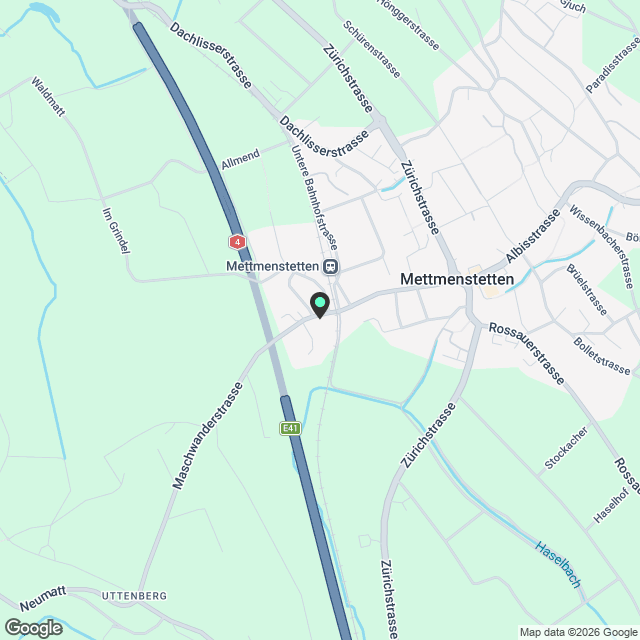Image resolution: width=640 pixels, height=640 pixels.
Task: Click the UTTENBERG locality label
Action: pos(134,596)
